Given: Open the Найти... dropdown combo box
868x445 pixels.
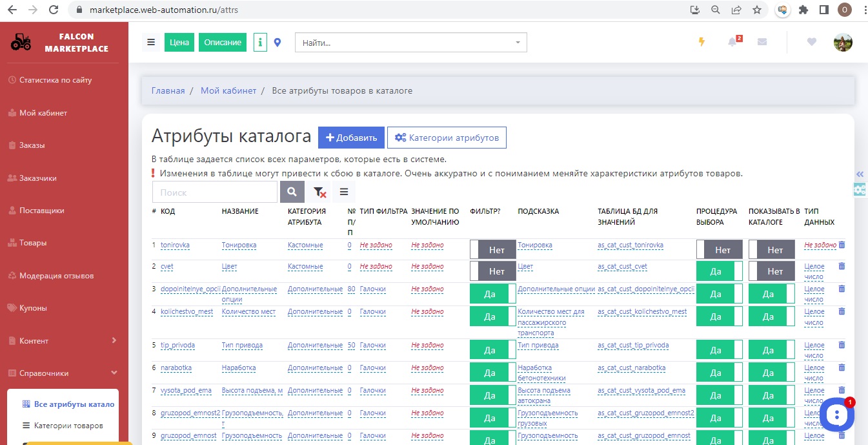Looking at the screenshot, I should click(x=410, y=43).
